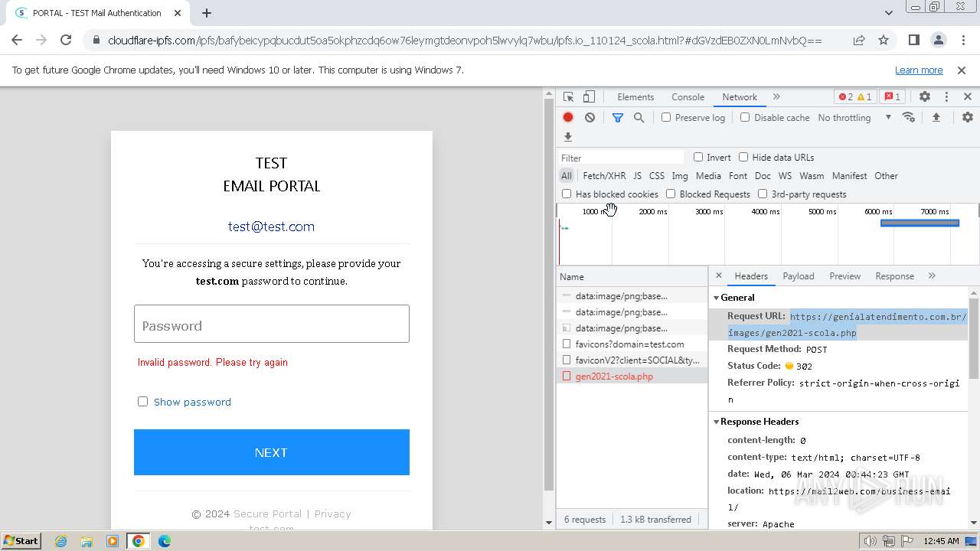Filter requests by Img type
The image size is (980, 551).
point(680,176)
